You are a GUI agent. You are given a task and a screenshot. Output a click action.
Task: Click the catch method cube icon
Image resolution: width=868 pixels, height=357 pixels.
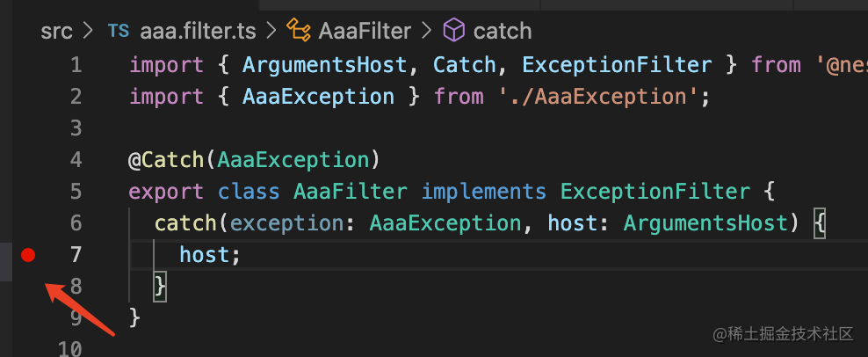point(453,32)
